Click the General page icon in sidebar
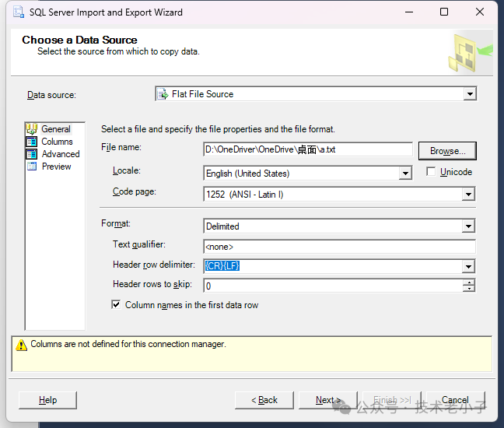Viewport: 504px width, 428px height. click(32, 129)
